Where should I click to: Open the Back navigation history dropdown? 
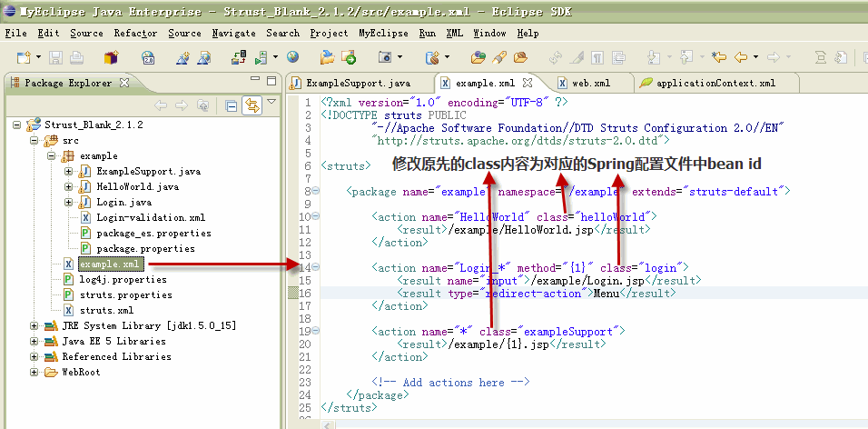755,57
